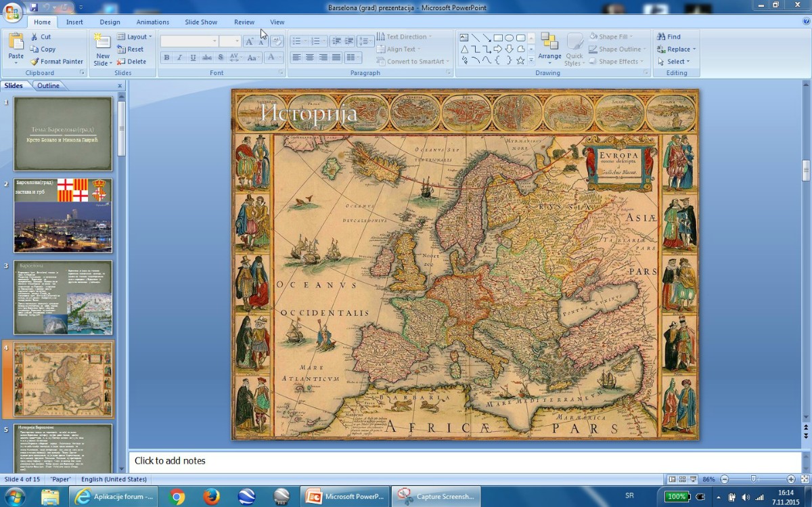Click the Paste clipboard icon

click(16, 42)
